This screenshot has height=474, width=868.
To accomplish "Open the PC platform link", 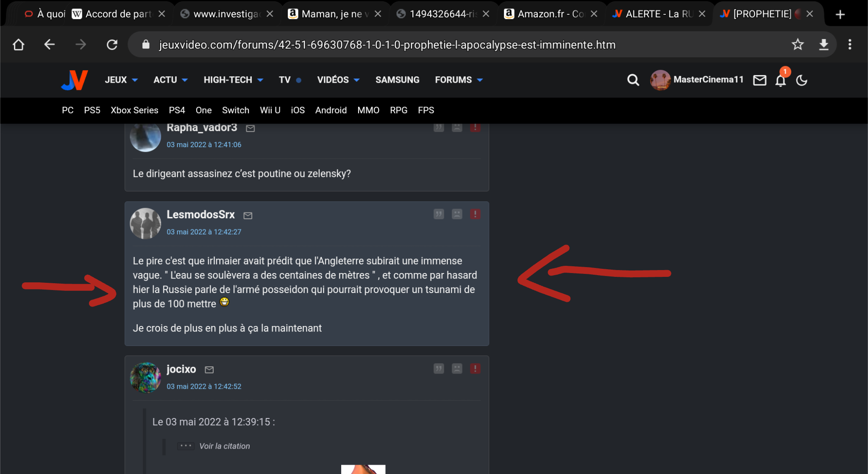I will pos(68,110).
